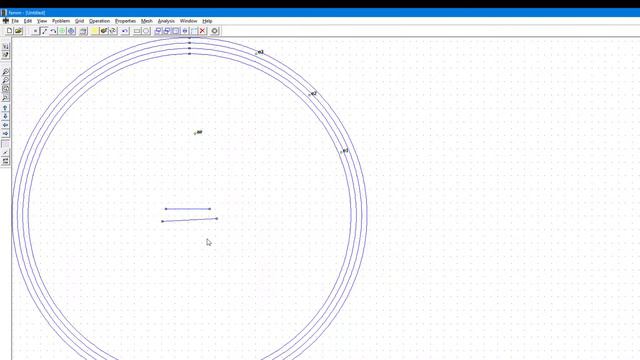Open the Window menu
Screen dimensions: 640x360
click(188, 21)
